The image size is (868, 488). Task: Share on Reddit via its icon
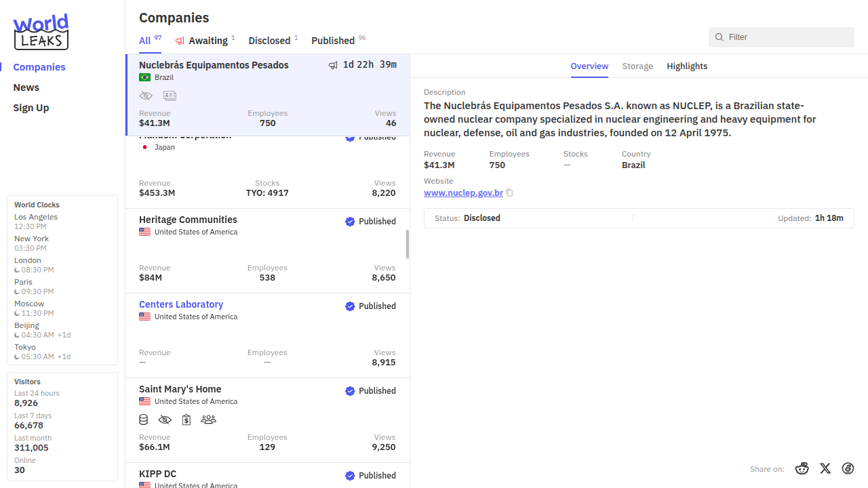point(802,468)
